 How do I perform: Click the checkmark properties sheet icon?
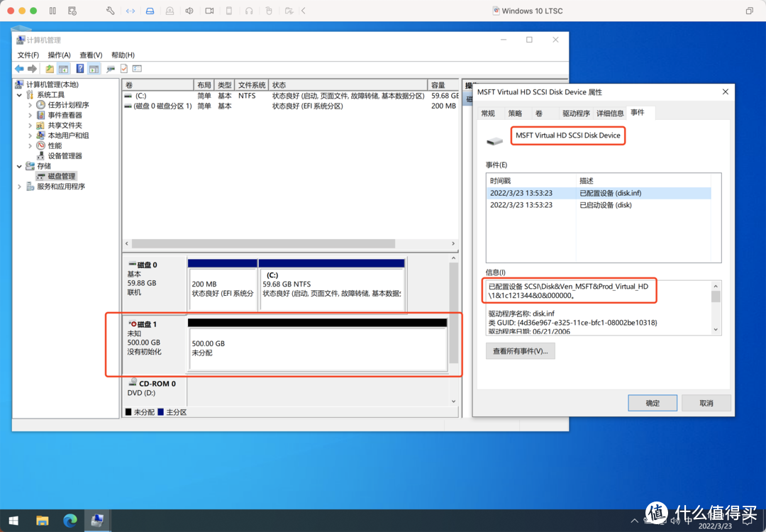124,69
